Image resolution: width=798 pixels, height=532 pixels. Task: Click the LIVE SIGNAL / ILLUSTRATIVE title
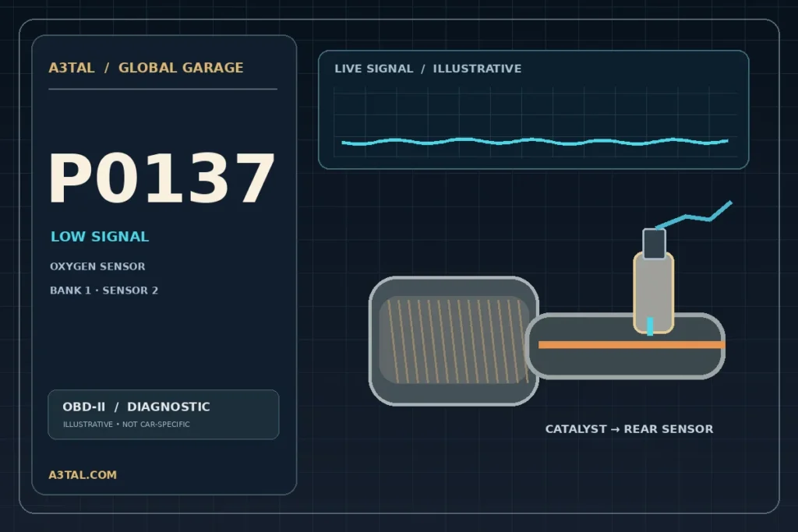(428, 69)
